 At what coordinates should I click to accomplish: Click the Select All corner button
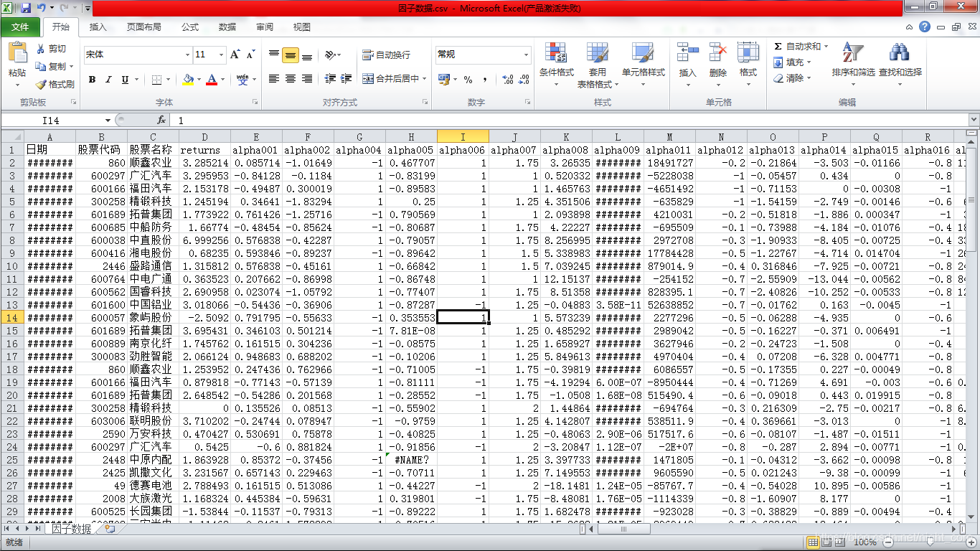click(12, 136)
